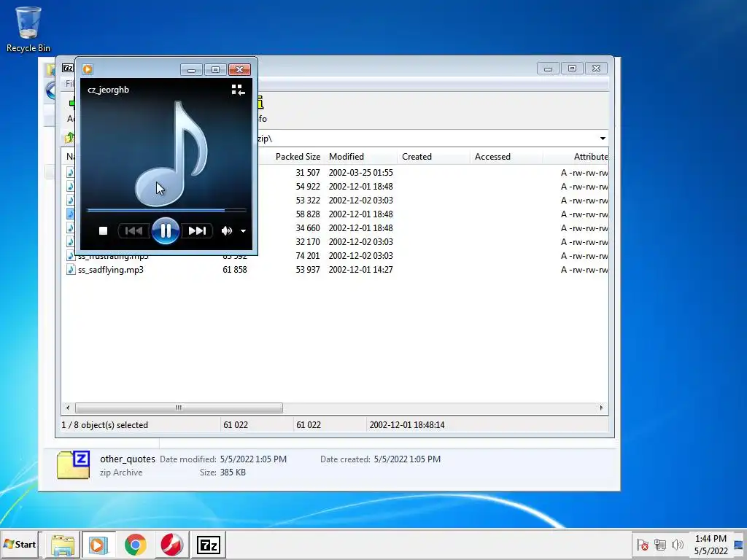Expand the 7-Zip address path dropdown
Image resolution: width=747 pixels, height=560 pixels.
click(x=603, y=139)
